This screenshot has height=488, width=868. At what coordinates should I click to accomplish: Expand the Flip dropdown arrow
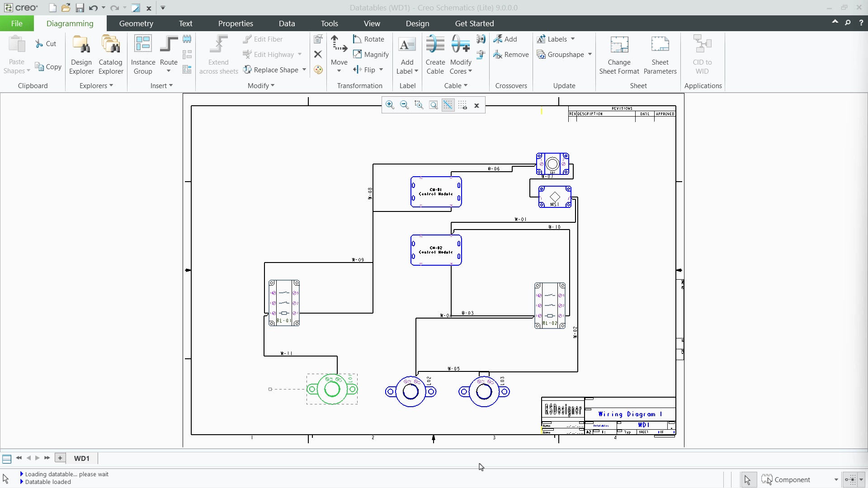(x=381, y=70)
